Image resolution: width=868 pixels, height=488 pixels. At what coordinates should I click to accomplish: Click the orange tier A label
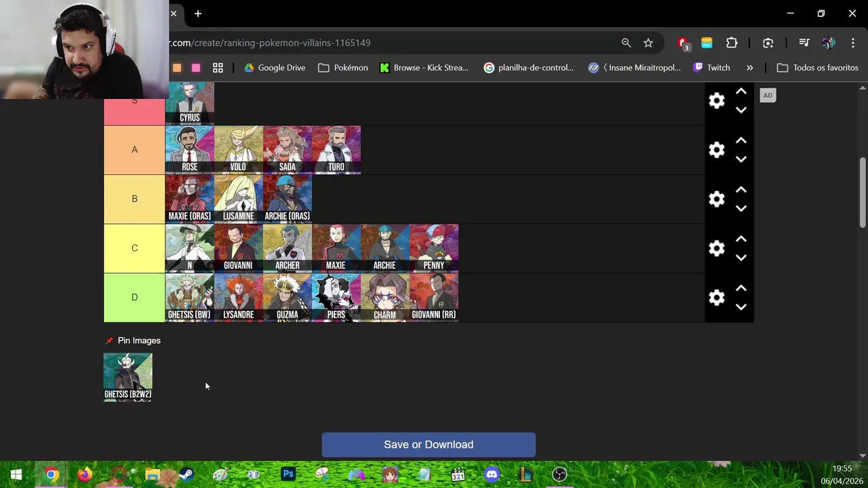[x=134, y=150]
